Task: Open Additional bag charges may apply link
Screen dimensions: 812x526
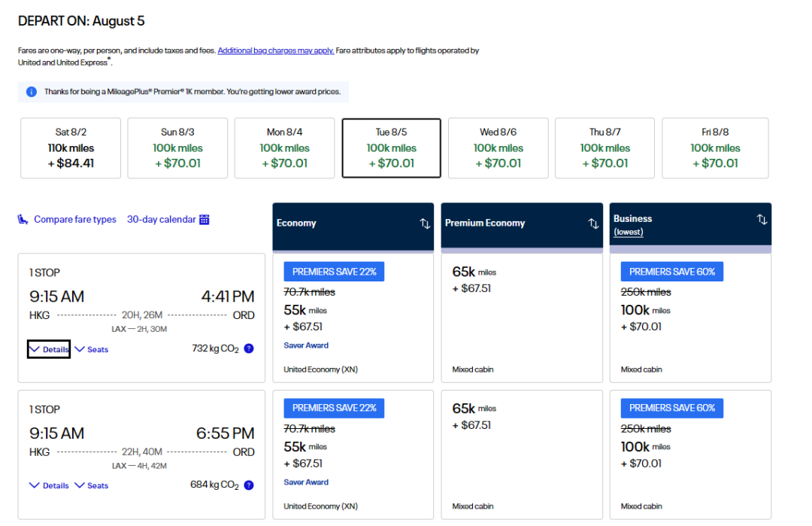Action: [275, 50]
